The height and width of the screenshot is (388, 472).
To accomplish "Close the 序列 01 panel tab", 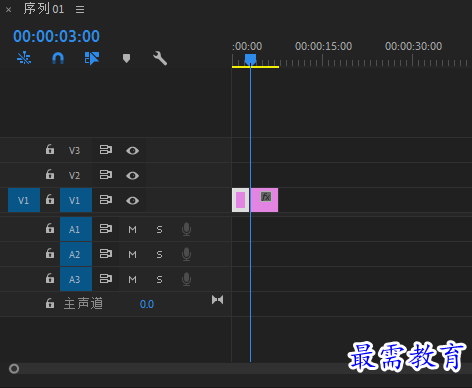I will click(x=9, y=10).
